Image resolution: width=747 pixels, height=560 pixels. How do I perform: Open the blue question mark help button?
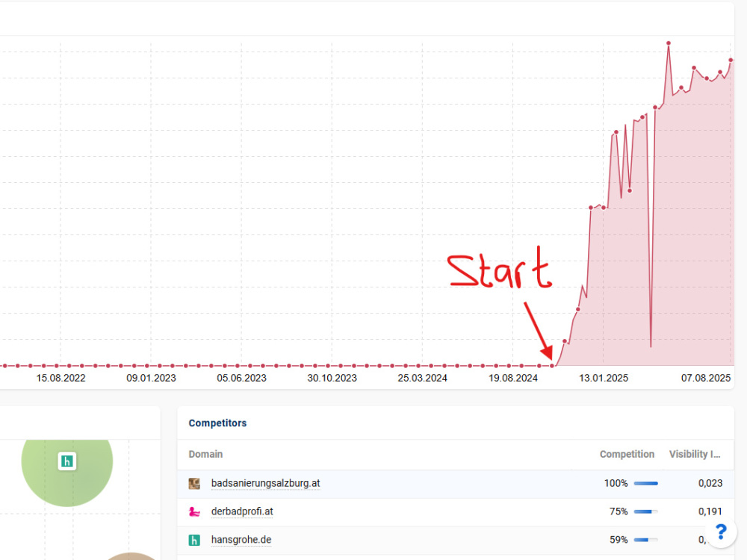tap(721, 532)
